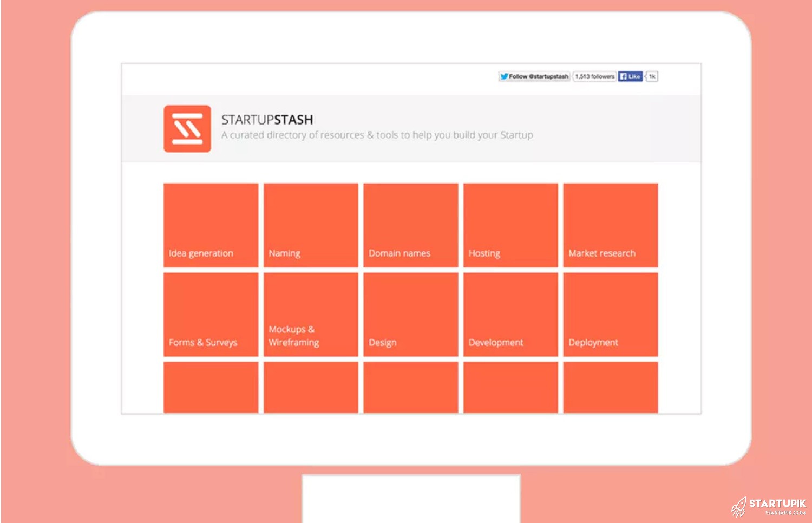
Task: Open the Domain names category tile
Action: pyautogui.click(x=410, y=225)
